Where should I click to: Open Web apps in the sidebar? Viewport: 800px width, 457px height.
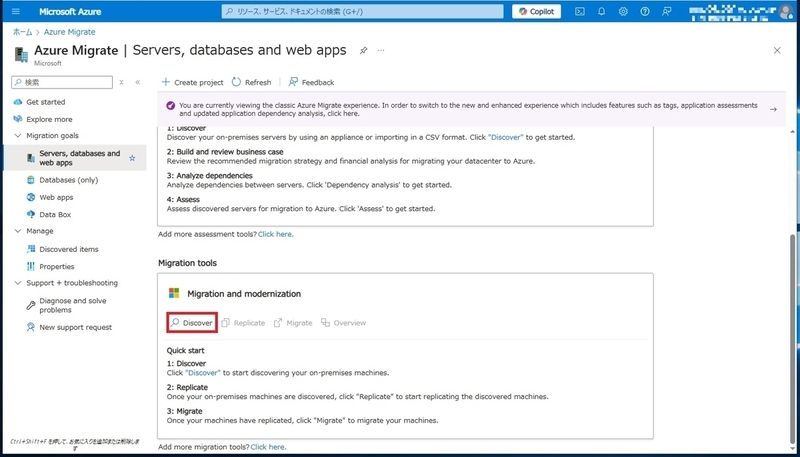56,197
